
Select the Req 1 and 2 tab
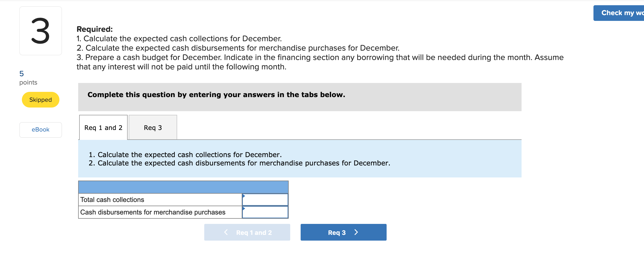103,127
